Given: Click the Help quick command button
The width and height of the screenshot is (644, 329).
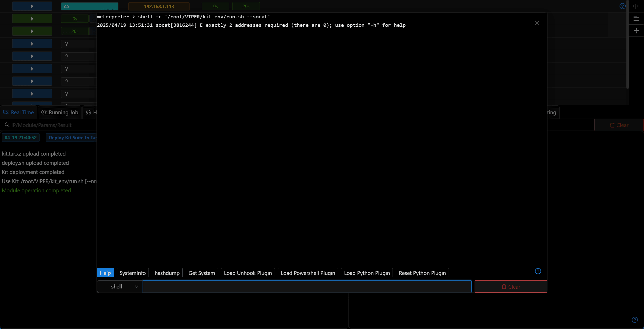Looking at the screenshot, I should click(x=105, y=273).
